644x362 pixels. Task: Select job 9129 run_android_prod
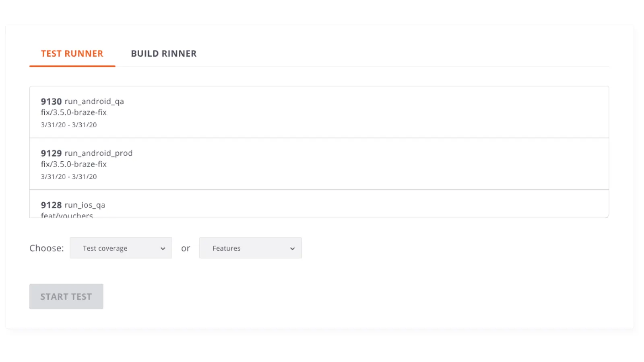click(x=319, y=164)
